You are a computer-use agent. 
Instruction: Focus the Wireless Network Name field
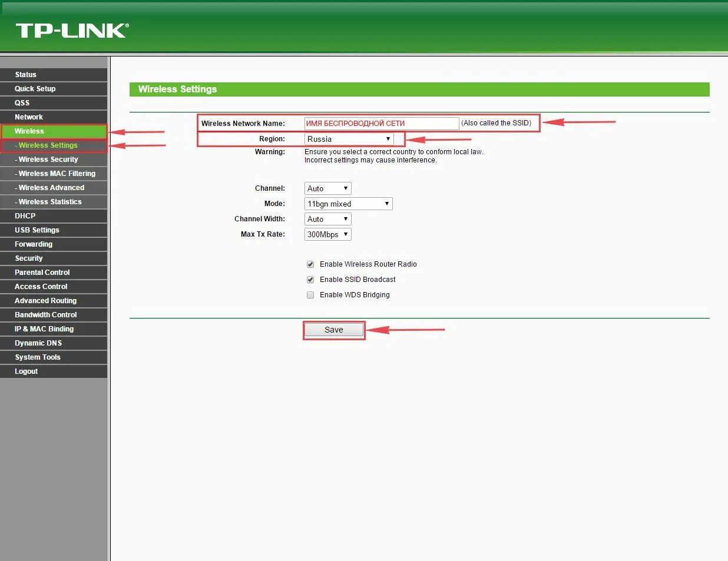click(382, 124)
